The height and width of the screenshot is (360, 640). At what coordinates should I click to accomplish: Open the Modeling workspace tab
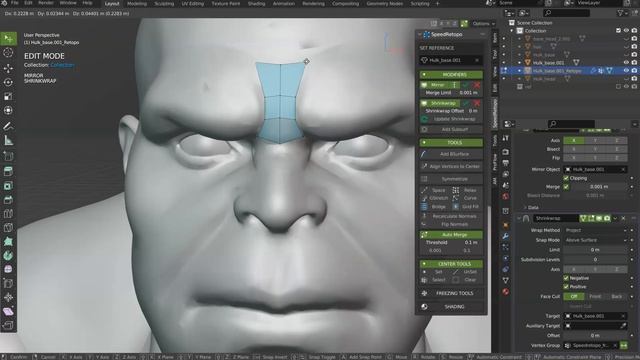(x=137, y=4)
